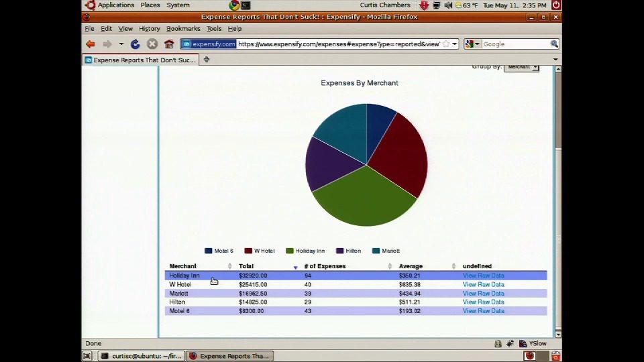The image size is (644, 362).
Task: Open the Bookmarks menu
Action: 183,29
